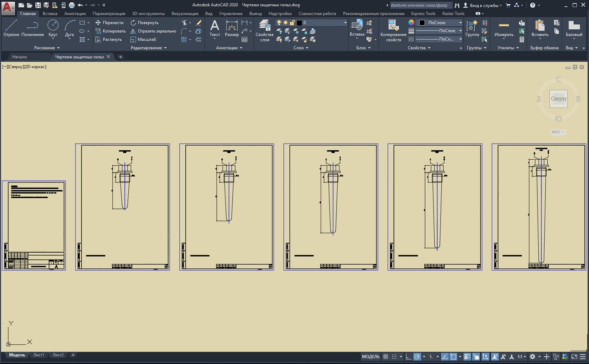
Task: Activate the Круг circle tool
Action: [53, 28]
